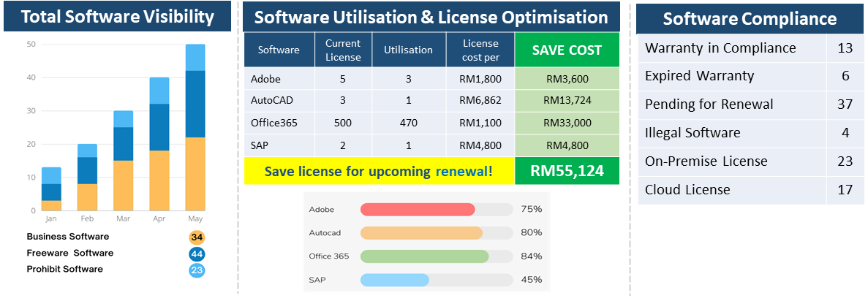Image resolution: width=868 pixels, height=301 pixels.
Task: Click the value 6 for Expired Warranty
Action: (x=845, y=76)
